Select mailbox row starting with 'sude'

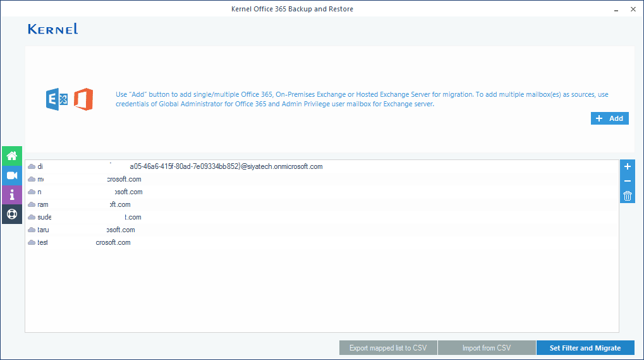(x=322, y=217)
